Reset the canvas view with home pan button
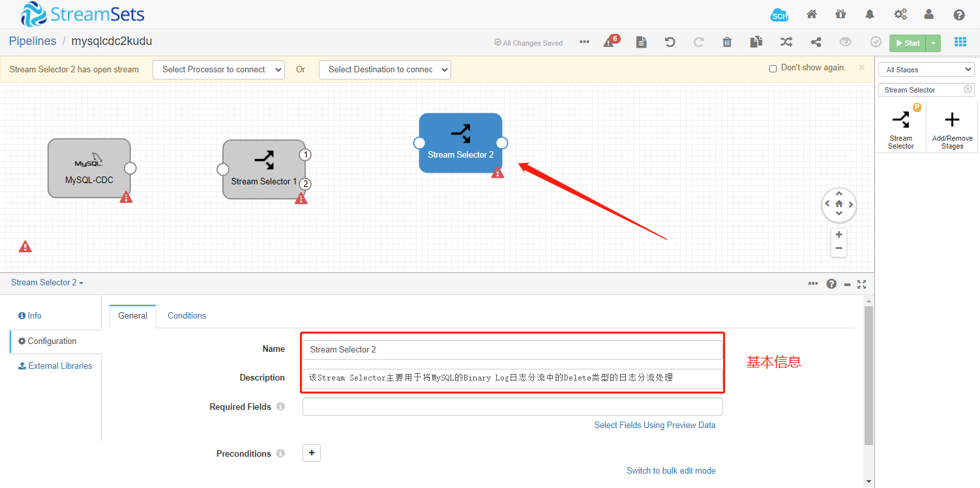Image resolution: width=980 pixels, height=488 pixels. coord(839,204)
